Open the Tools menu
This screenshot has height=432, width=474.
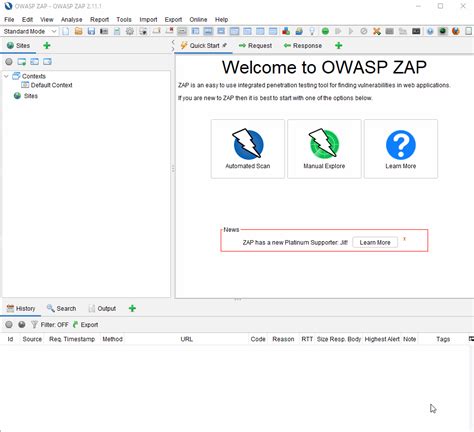click(124, 19)
